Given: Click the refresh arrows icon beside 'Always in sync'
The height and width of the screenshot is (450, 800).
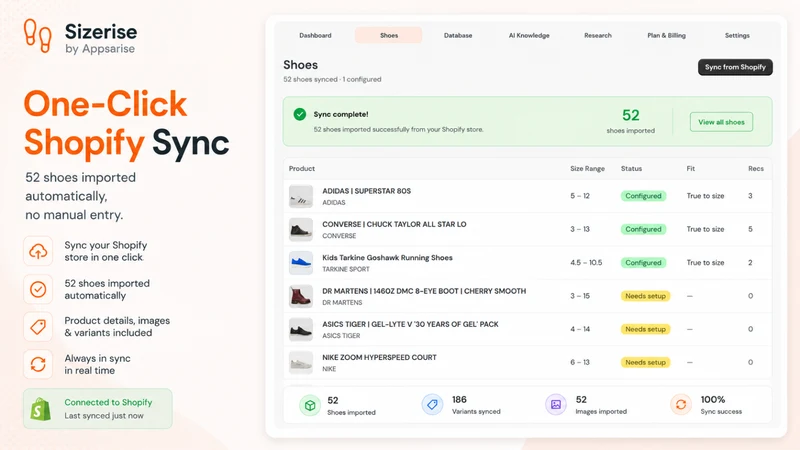Looking at the screenshot, I should [x=38, y=364].
